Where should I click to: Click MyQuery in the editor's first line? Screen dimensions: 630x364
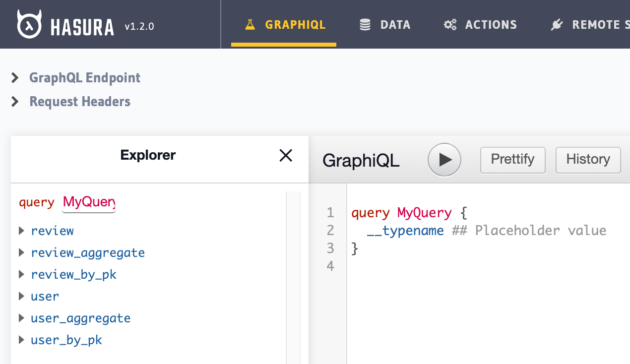point(424,213)
